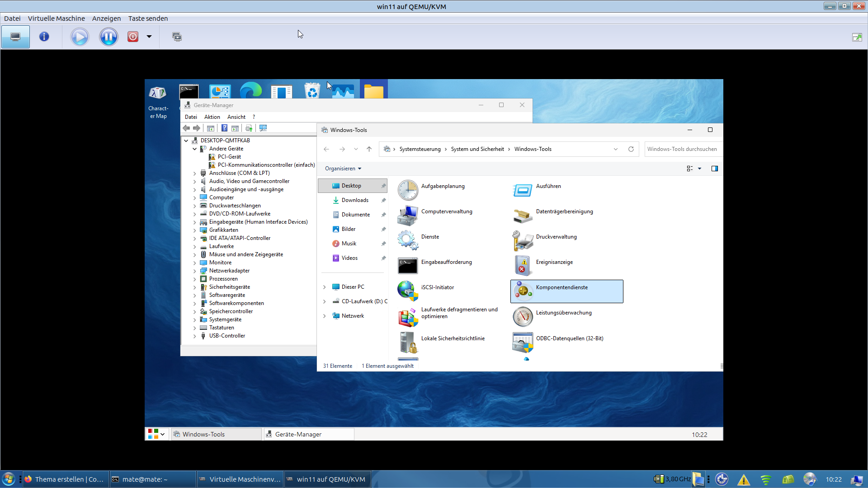Open Virtuelle Maschine menu
Viewport: 868px width, 488px height.
[x=57, y=19]
